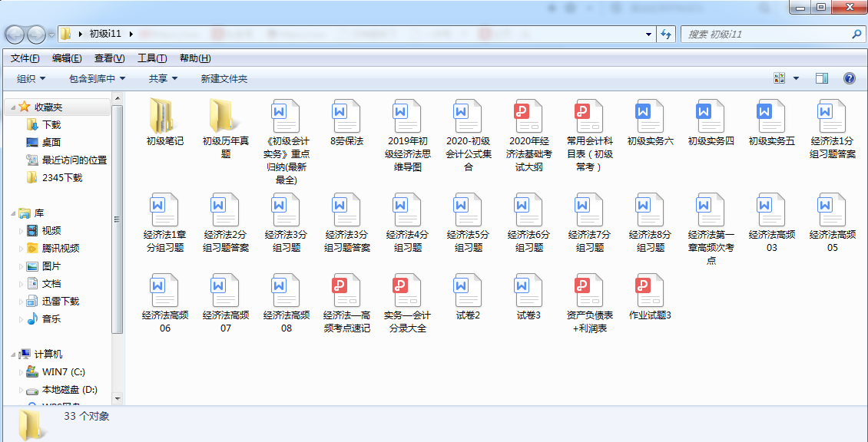Open the 查看 menu
Viewport: 868px width, 442px height.
pyautogui.click(x=108, y=58)
